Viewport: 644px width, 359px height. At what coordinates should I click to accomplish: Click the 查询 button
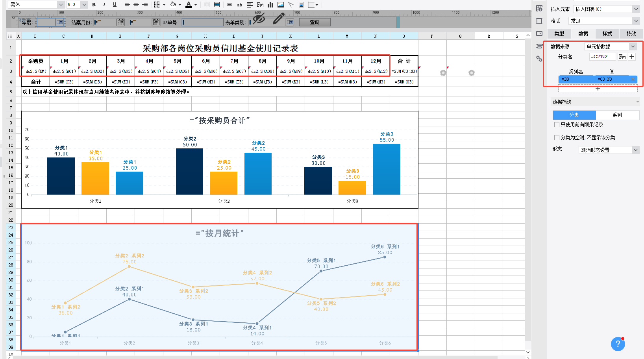pyautogui.click(x=315, y=22)
